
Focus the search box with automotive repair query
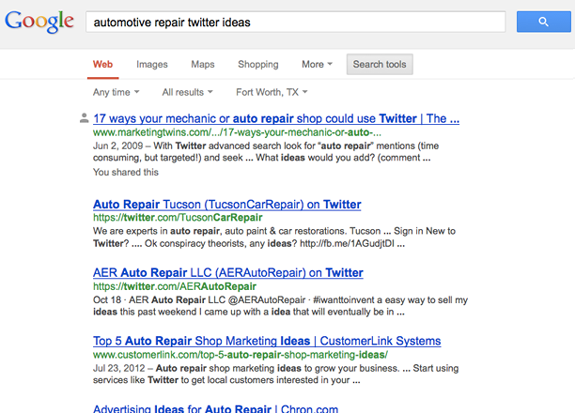pos(296,22)
